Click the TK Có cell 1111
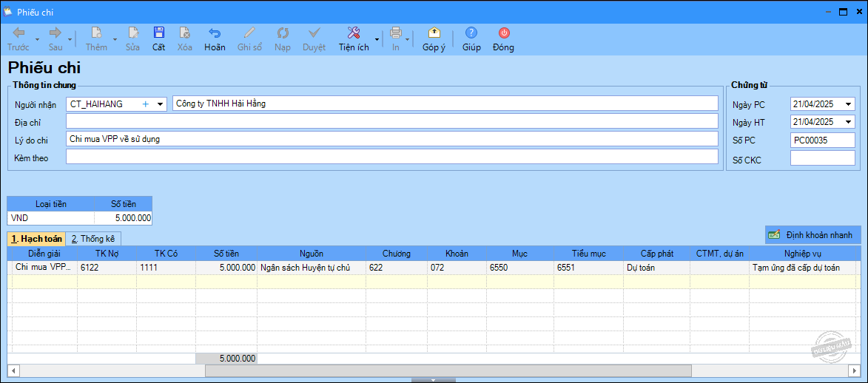This screenshot has width=868, height=383. point(166,268)
